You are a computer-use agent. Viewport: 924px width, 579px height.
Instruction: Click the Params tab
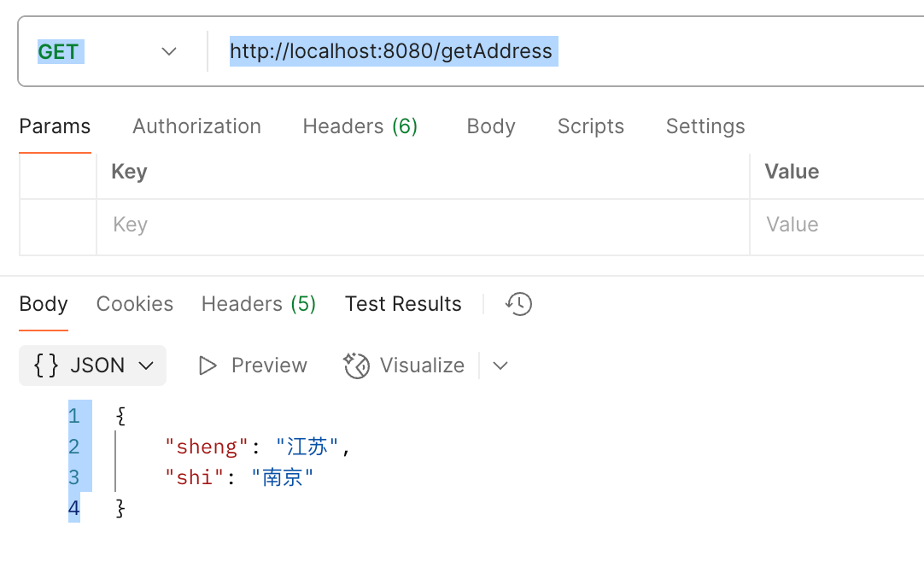(55, 126)
